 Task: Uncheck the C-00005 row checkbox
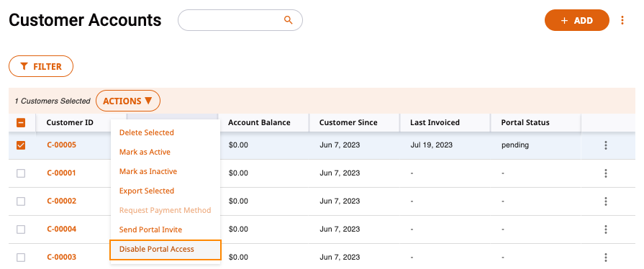(x=21, y=145)
